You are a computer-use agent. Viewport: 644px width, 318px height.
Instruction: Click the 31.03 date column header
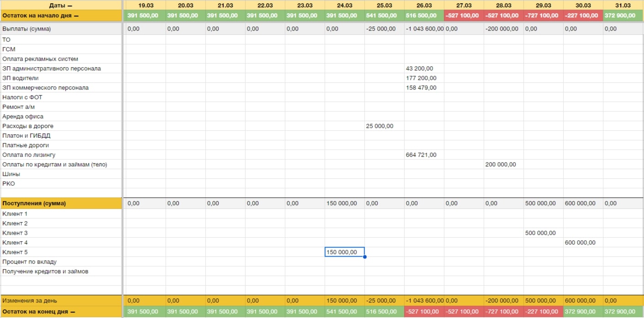click(623, 5)
